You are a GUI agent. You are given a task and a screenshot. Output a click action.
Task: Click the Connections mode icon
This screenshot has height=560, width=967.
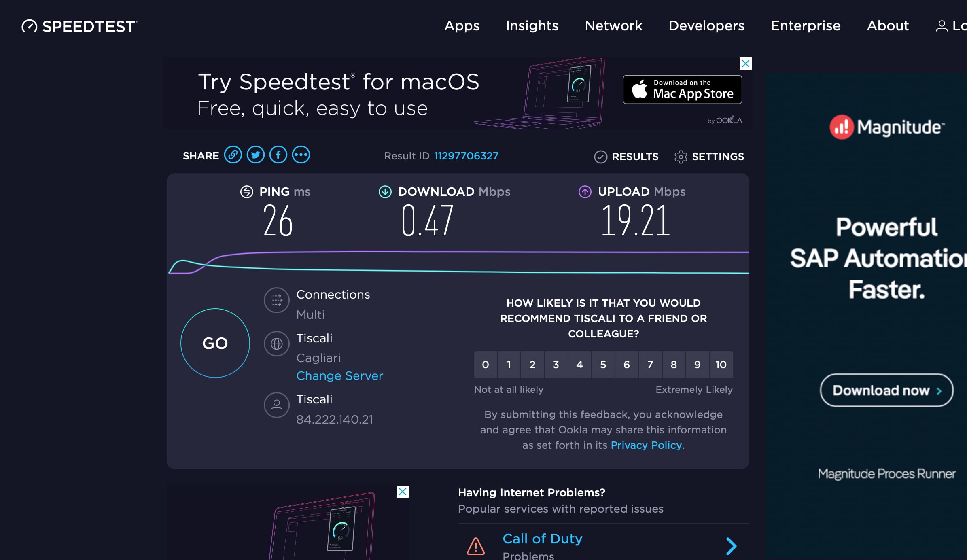point(277,300)
